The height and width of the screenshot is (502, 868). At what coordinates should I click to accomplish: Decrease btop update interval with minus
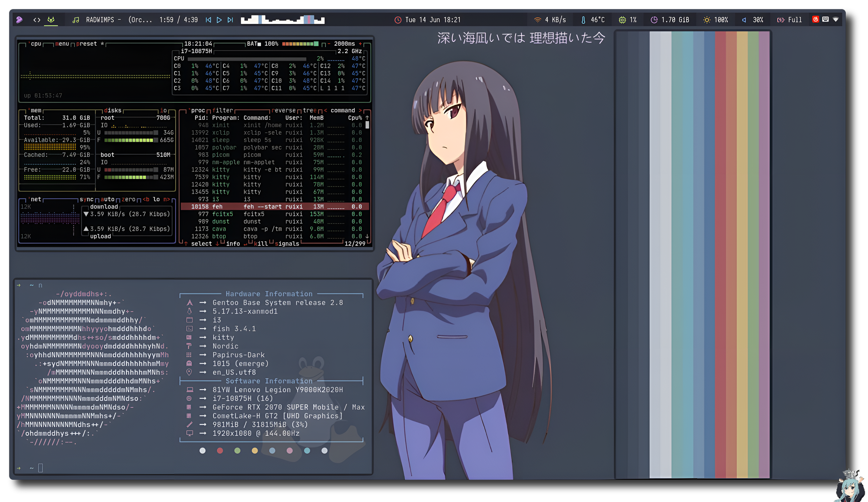329,44
